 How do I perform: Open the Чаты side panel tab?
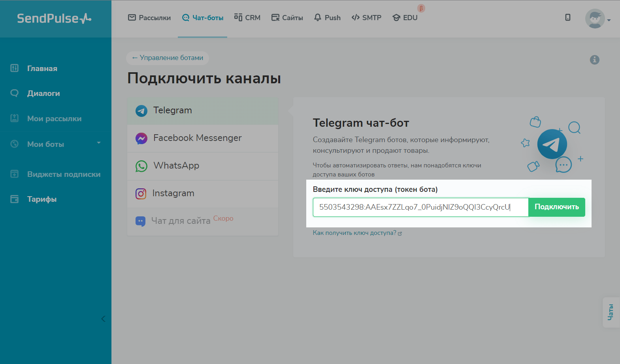point(611,312)
